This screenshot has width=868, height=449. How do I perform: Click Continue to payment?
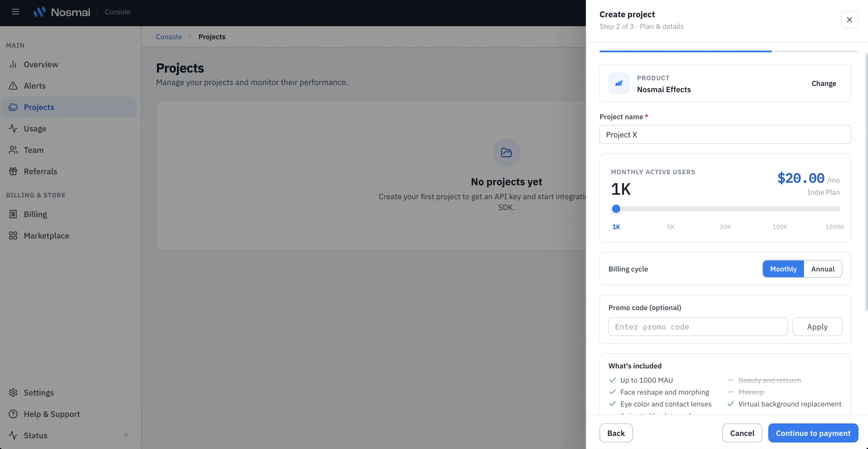pyautogui.click(x=813, y=433)
